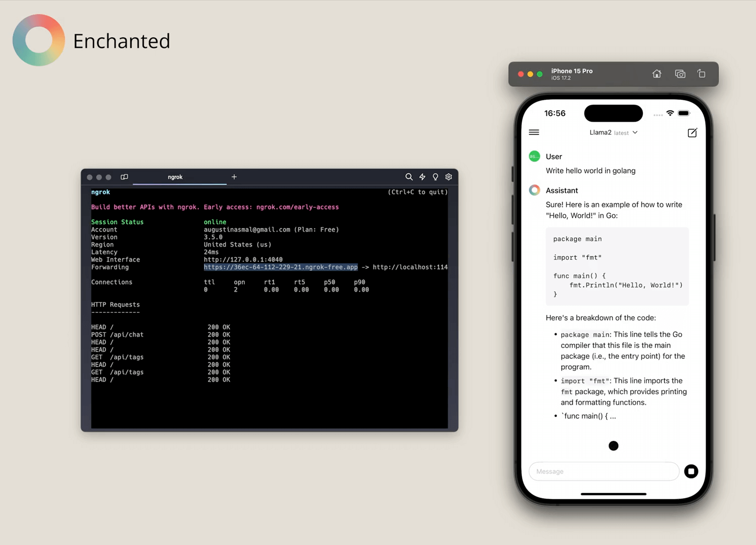Click the Assistant avatar icon
Image resolution: width=756 pixels, height=545 pixels.
pos(534,190)
